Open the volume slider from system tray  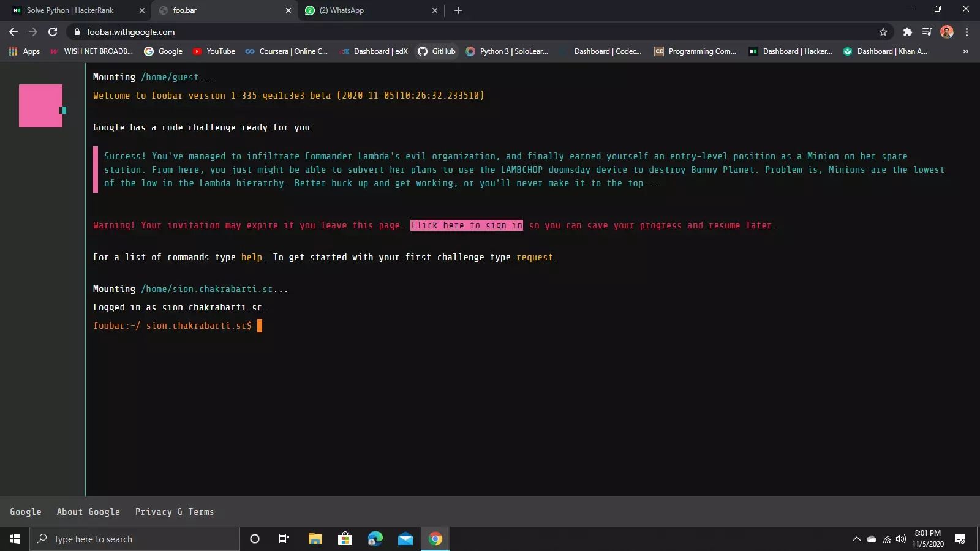coord(900,539)
